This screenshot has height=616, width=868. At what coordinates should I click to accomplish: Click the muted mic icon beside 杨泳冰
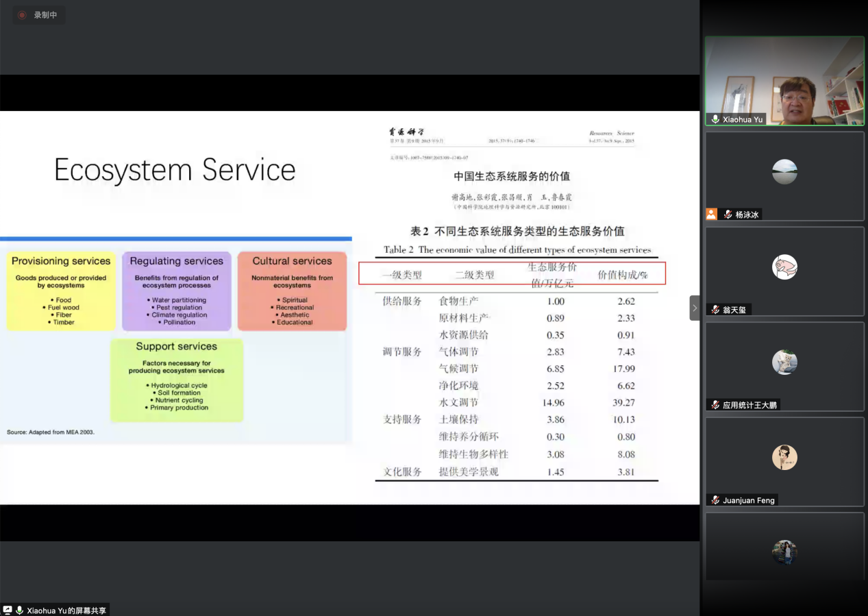pos(728,214)
